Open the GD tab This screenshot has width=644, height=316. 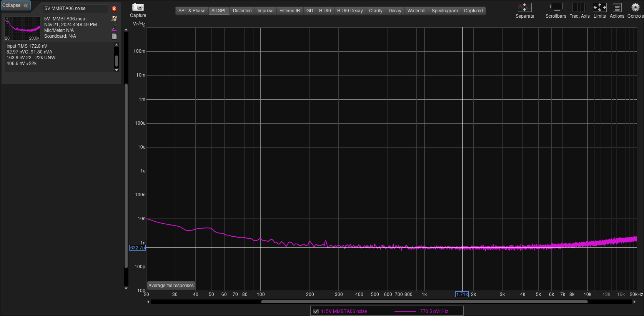[310, 11]
